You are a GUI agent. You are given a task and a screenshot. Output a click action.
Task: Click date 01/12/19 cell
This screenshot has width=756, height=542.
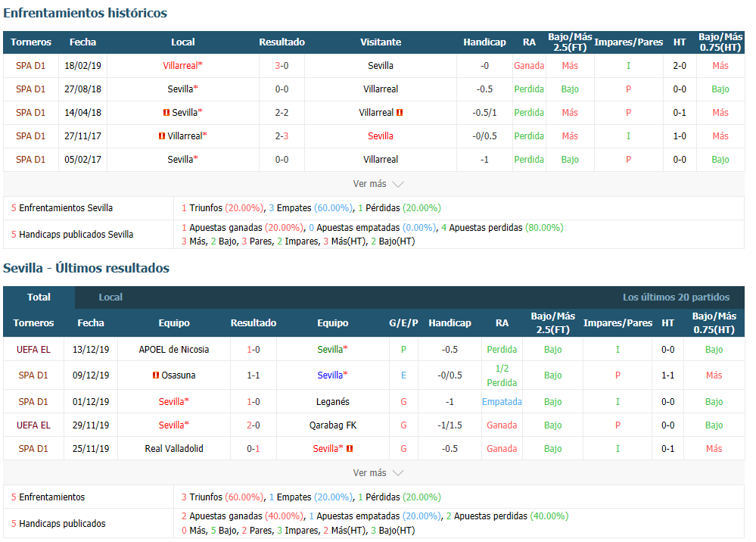coord(91,402)
